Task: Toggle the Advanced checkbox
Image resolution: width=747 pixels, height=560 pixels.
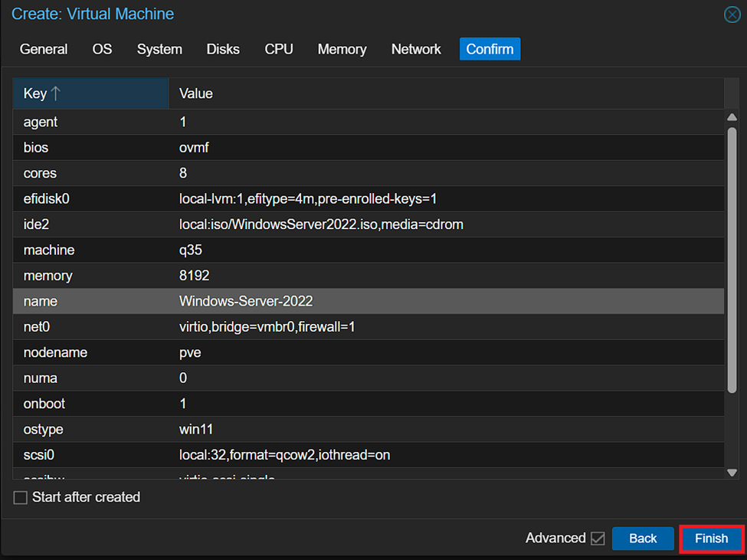Action: [x=598, y=539]
